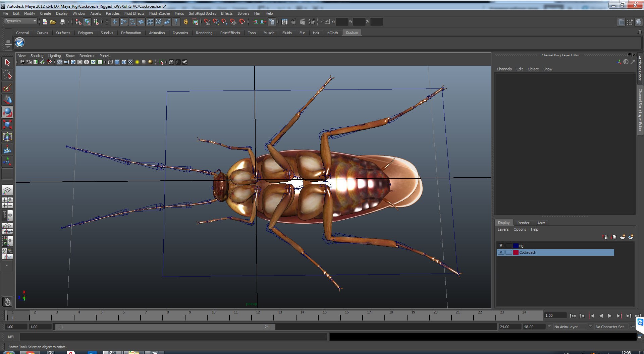Go to start of playback range
The height and width of the screenshot is (354, 644).
click(x=573, y=316)
